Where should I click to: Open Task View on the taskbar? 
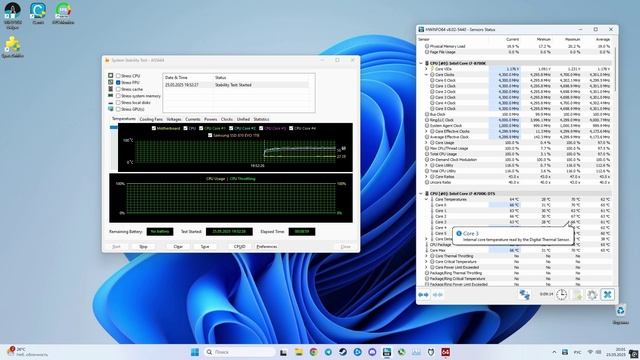click(283, 352)
